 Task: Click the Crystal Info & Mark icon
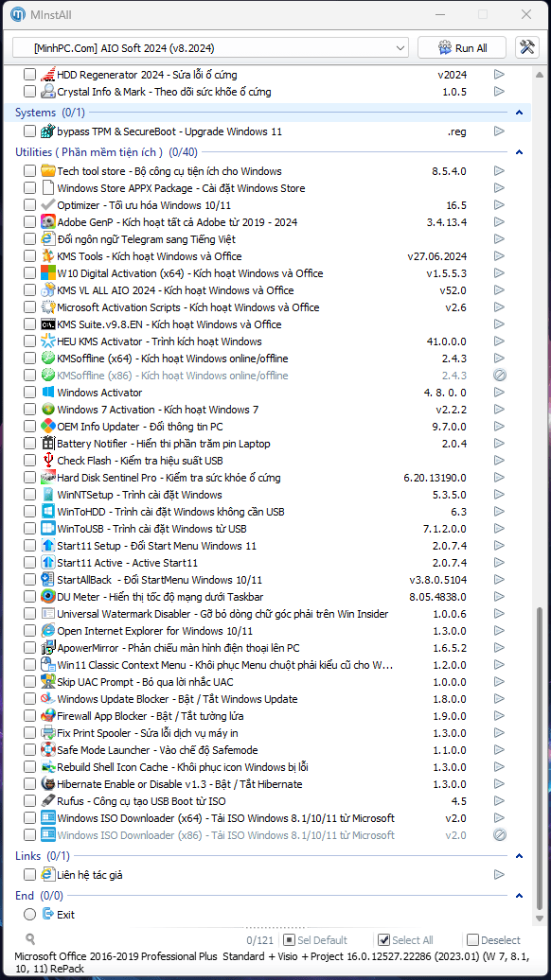48,92
